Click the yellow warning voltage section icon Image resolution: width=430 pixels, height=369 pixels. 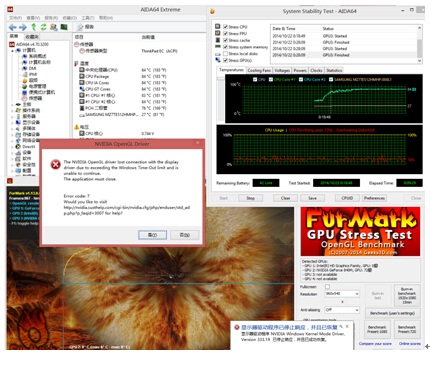(77, 127)
